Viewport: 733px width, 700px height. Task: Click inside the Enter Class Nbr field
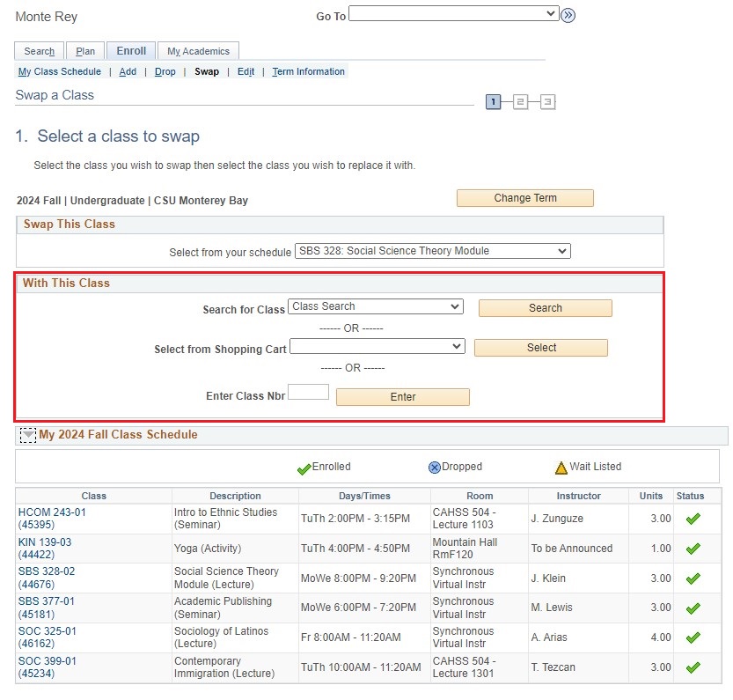(x=309, y=391)
